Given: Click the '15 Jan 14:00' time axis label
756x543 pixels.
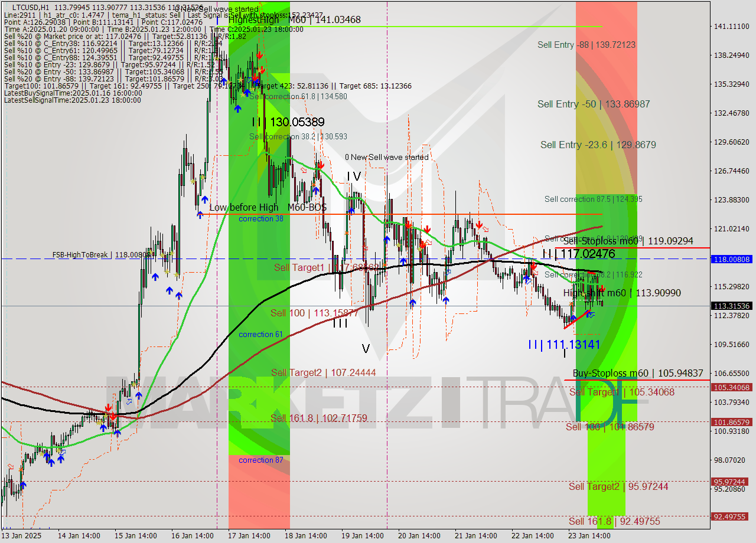Looking at the screenshot, I should point(135,536).
